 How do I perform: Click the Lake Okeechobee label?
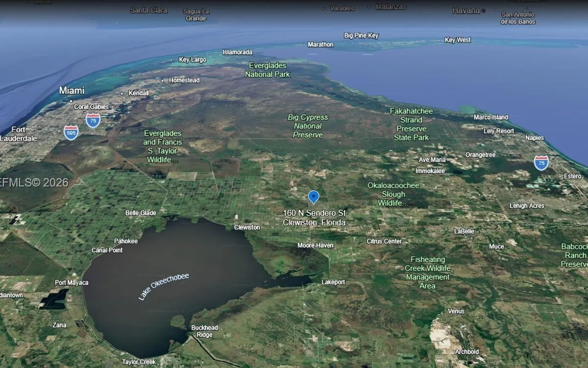click(x=164, y=286)
